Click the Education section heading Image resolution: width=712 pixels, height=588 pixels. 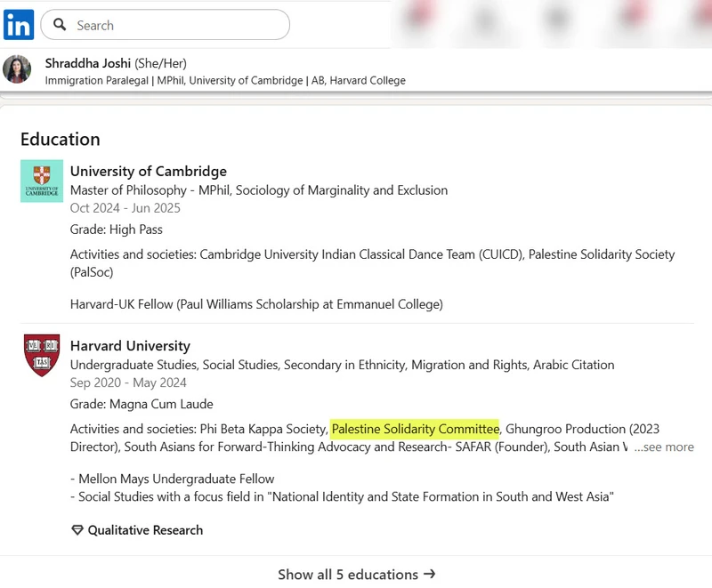click(61, 139)
